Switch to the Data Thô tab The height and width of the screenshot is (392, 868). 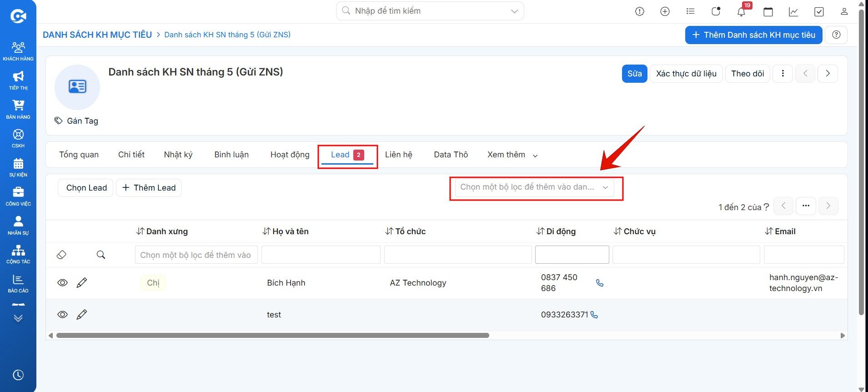pos(451,155)
